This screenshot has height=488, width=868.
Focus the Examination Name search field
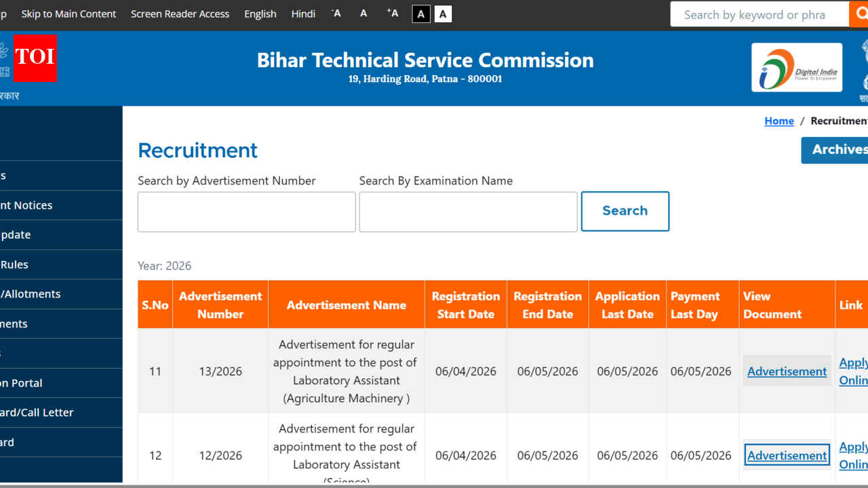(469, 211)
